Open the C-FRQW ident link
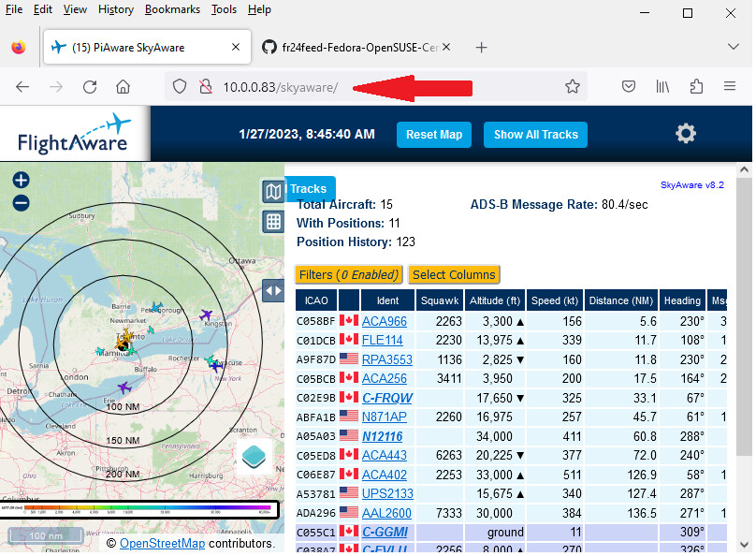 (387, 399)
